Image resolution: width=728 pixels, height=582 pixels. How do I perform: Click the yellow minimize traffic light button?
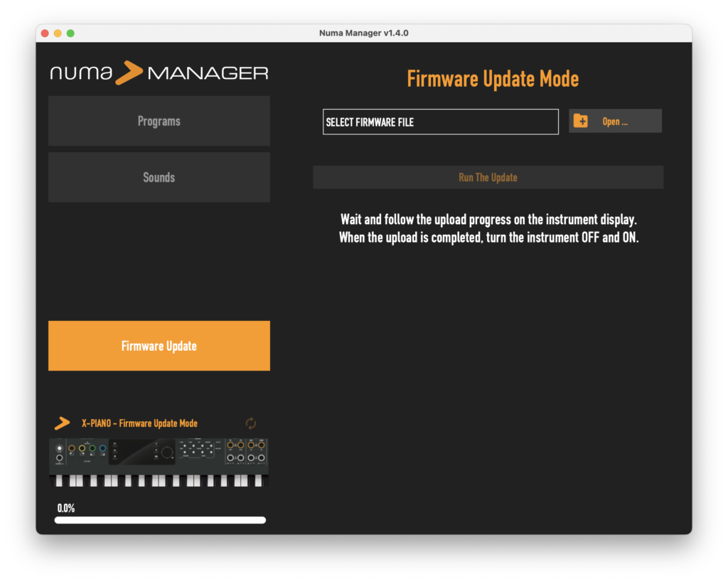coord(57,33)
